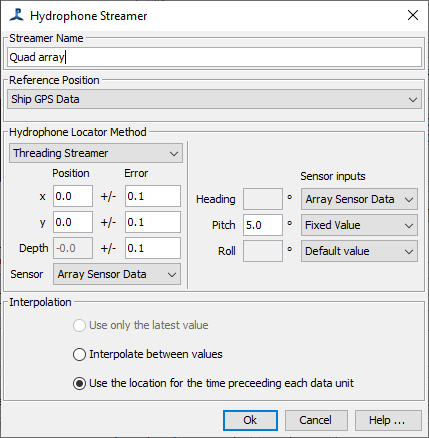Expand the Threading Streamer locator method list
The image size is (429, 438).
(96, 153)
